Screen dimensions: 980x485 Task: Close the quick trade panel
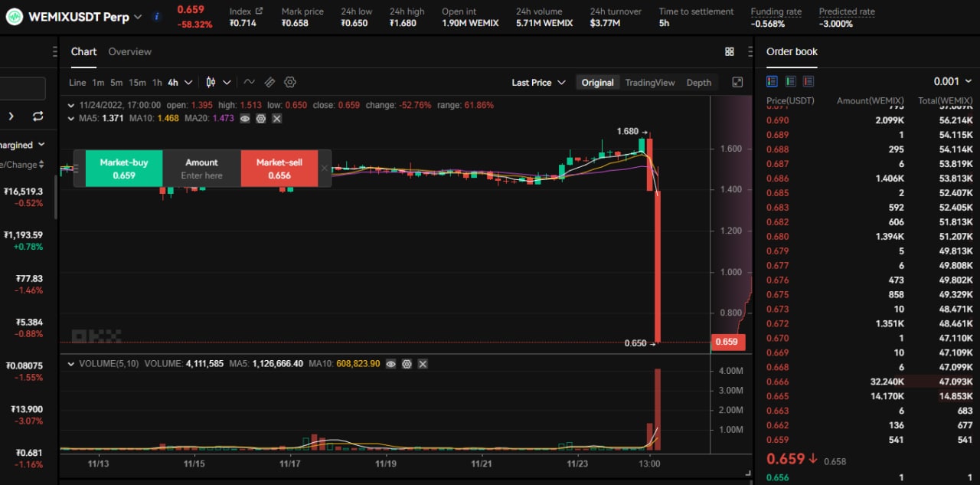click(324, 168)
